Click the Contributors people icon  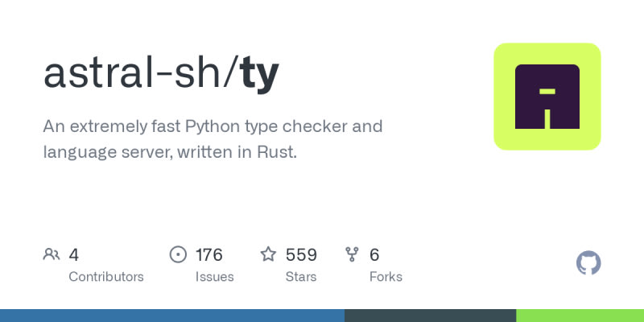52,255
